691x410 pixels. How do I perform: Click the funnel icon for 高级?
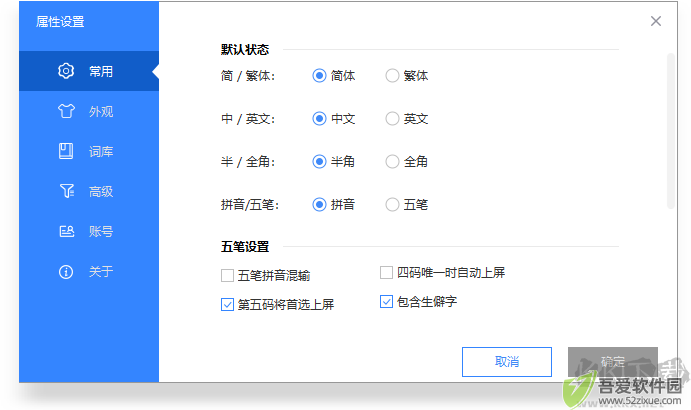pos(67,191)
